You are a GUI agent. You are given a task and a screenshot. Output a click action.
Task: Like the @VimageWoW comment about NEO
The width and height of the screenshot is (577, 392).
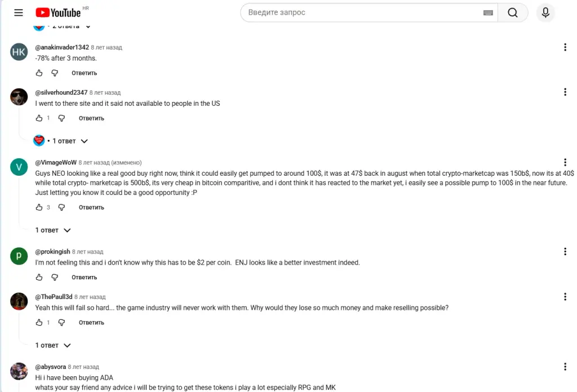point(39,207)
